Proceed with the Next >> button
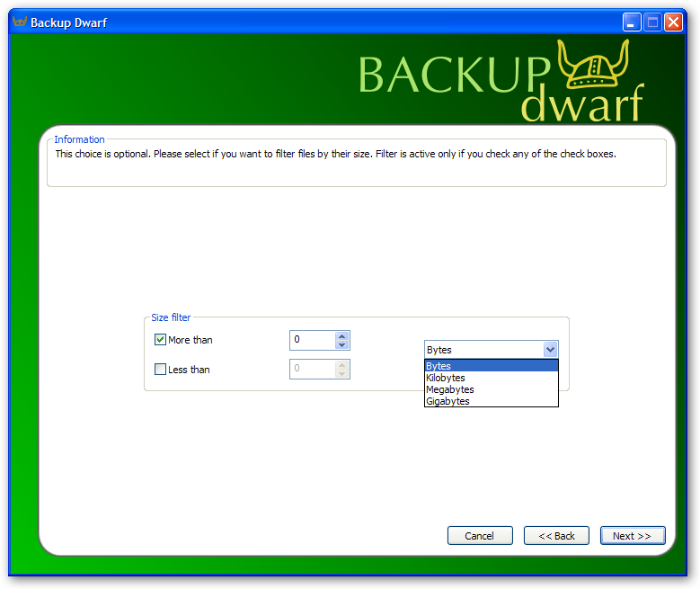 click(x=633, y=535)
